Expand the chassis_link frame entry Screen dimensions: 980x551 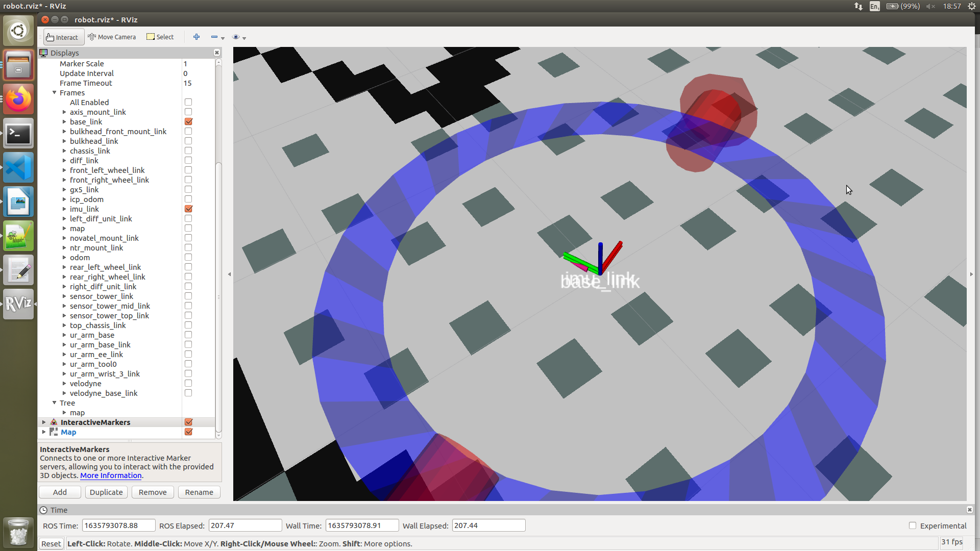tap(64, 151)
